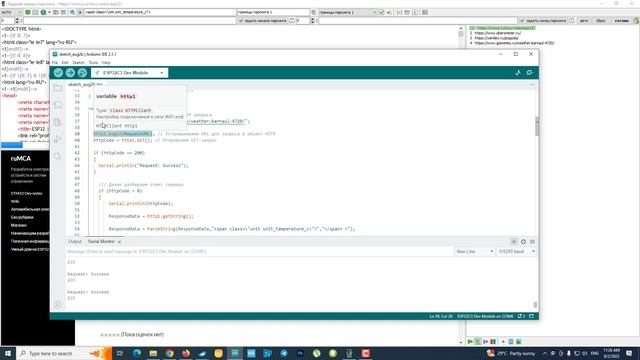The image size is (640, 360).
Task: Close the Serial Monitor tab
Action: [x=119, y=242]
